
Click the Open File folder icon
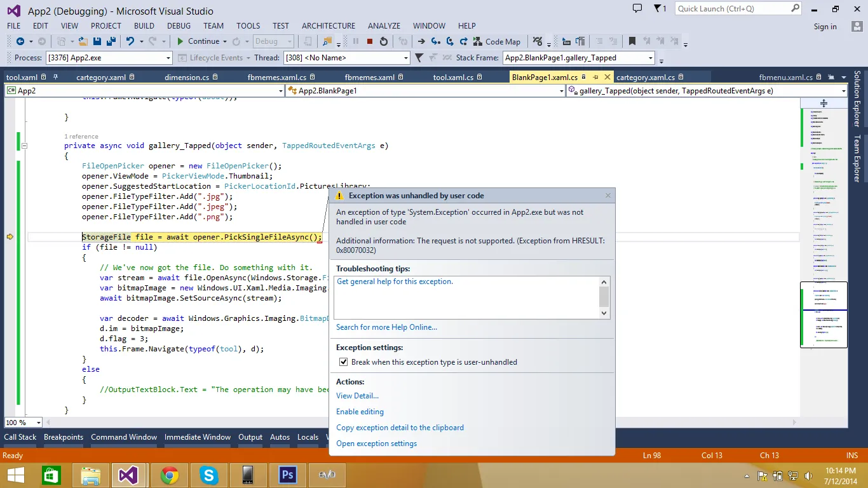(83, 41)
